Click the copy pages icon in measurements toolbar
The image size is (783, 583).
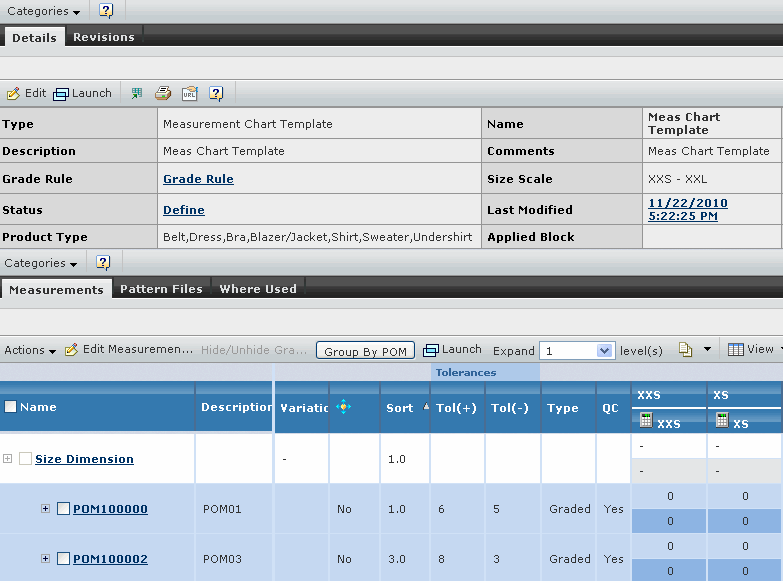[686, 350]
